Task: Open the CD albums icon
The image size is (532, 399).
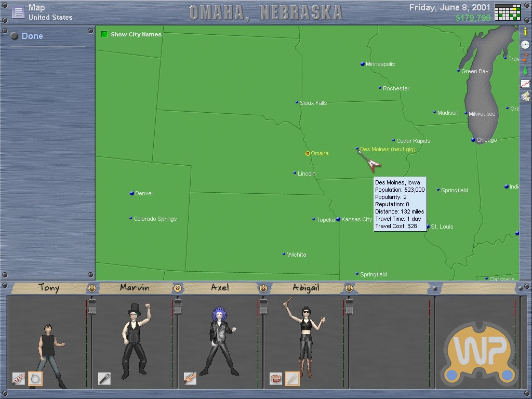Action: (x=525, y=45)
